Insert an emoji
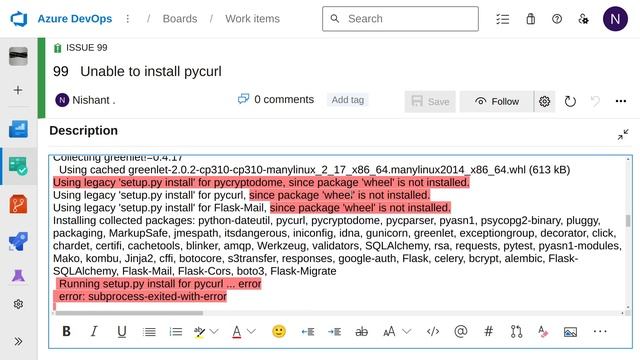 (279, 331)
